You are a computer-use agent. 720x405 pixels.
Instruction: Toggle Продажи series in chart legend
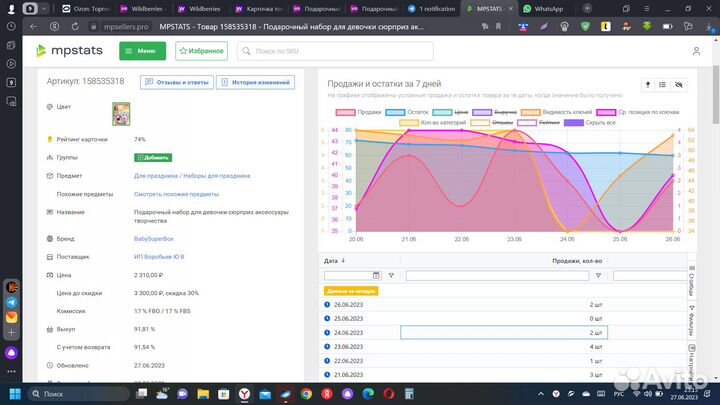[x=359, y=112]
